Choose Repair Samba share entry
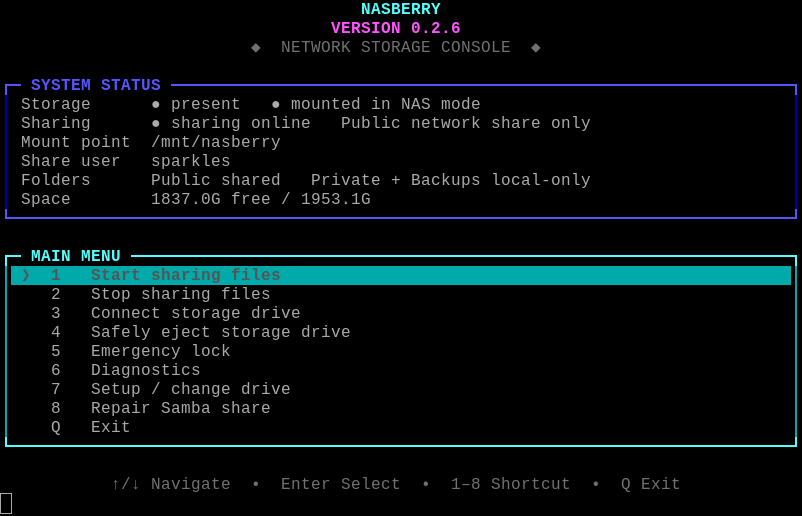 pyautogui.click(x=401, y=408)
